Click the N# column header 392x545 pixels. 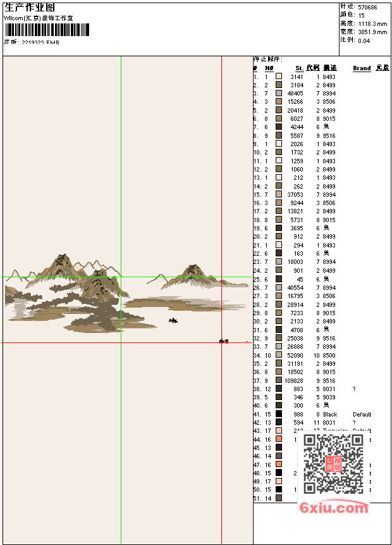click(x=269, y=68)
